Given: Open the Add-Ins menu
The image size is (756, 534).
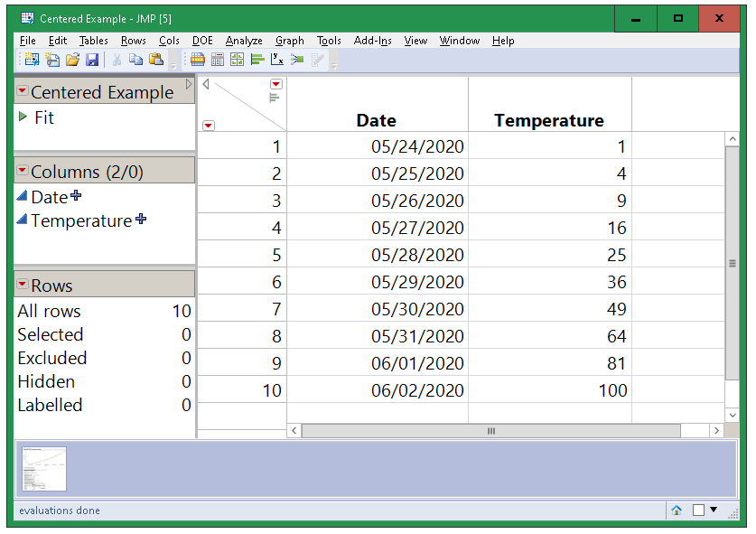Looking at the screenshot, I should tap(372, 41).
